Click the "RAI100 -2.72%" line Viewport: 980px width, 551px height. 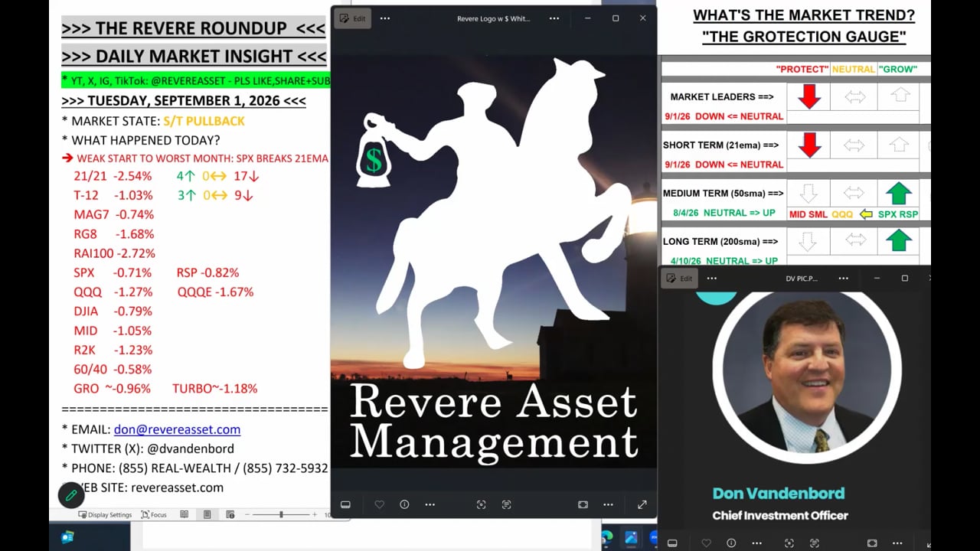[x=115, y=253]
